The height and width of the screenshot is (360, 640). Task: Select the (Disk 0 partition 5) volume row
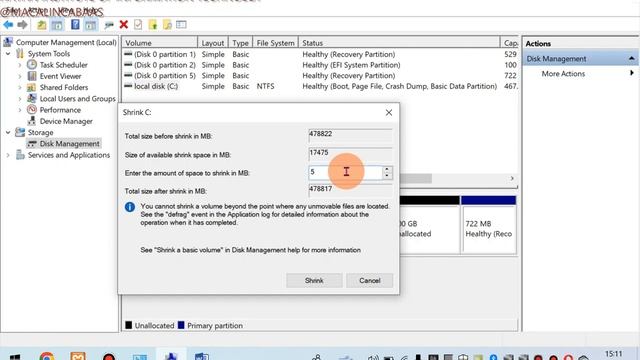point(320,76)
